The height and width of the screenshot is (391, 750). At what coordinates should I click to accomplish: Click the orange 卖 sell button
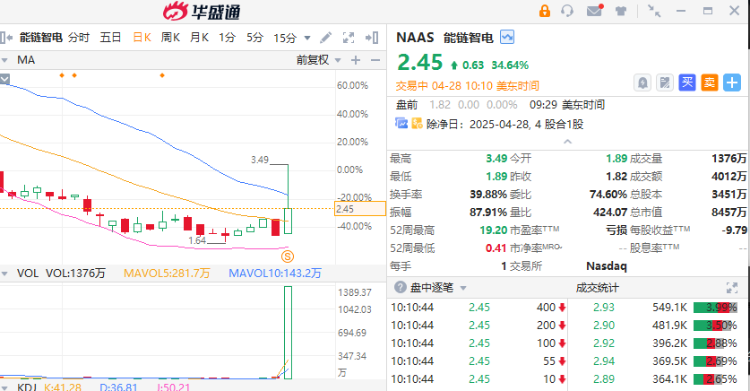click(x=709, y=83)
